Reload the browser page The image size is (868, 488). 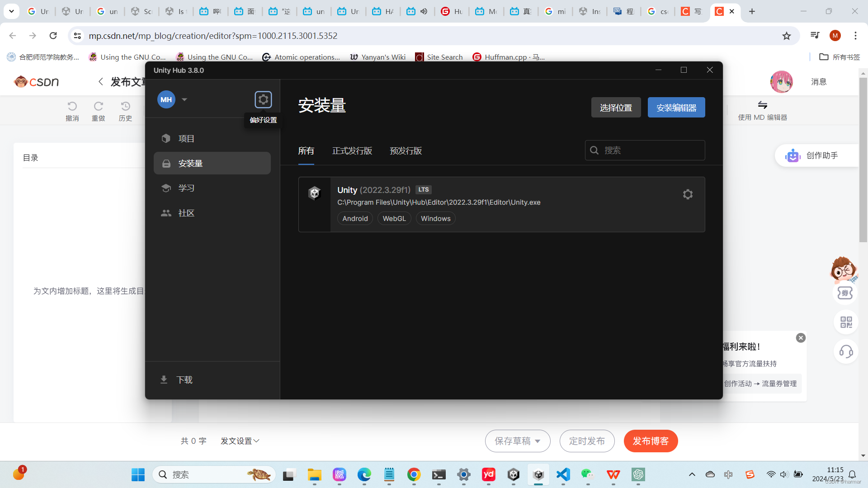pos(53,36)
